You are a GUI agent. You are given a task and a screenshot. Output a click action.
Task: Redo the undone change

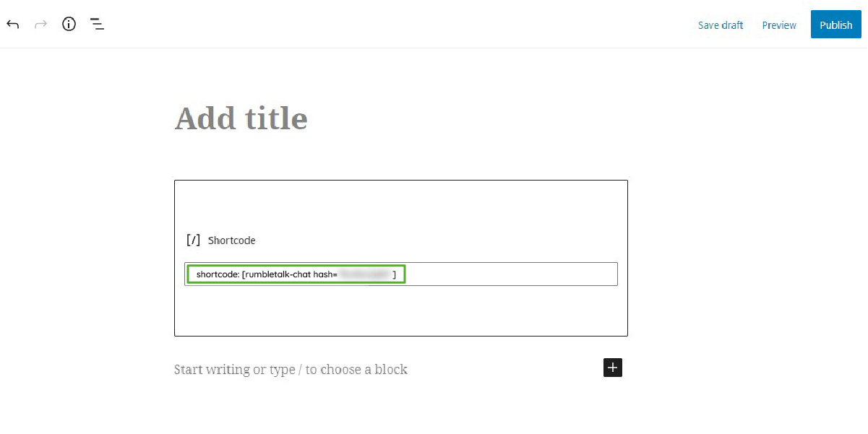[x=40, y=24]
